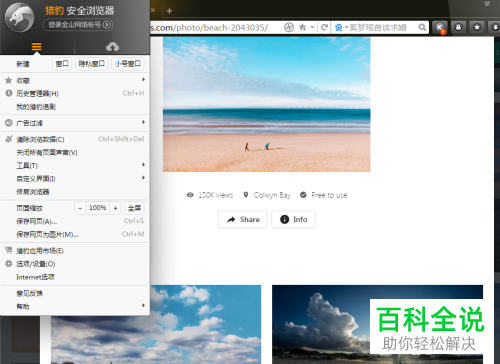500x364 pixels.
Task: Open a new 小号窗口 window
Action: (x=128, y=64)
